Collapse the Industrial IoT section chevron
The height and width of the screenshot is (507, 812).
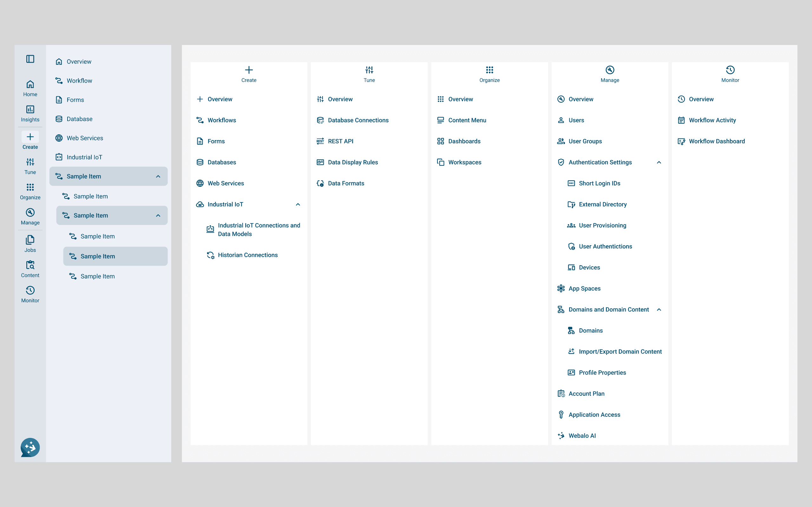tap(298, 205)
